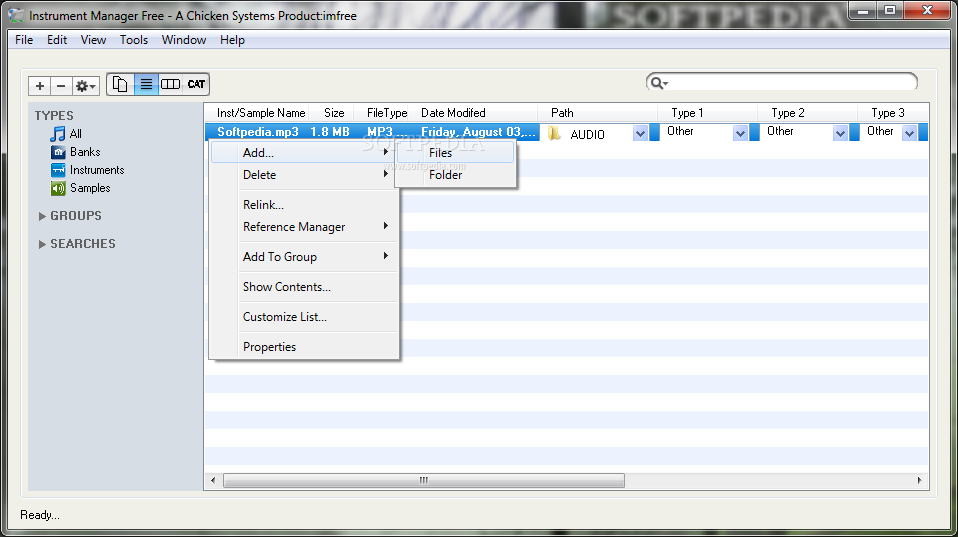Minimize the Instrument Manager window
The image size is (958, 537).
pyautogui.click(x=863, y=10)
